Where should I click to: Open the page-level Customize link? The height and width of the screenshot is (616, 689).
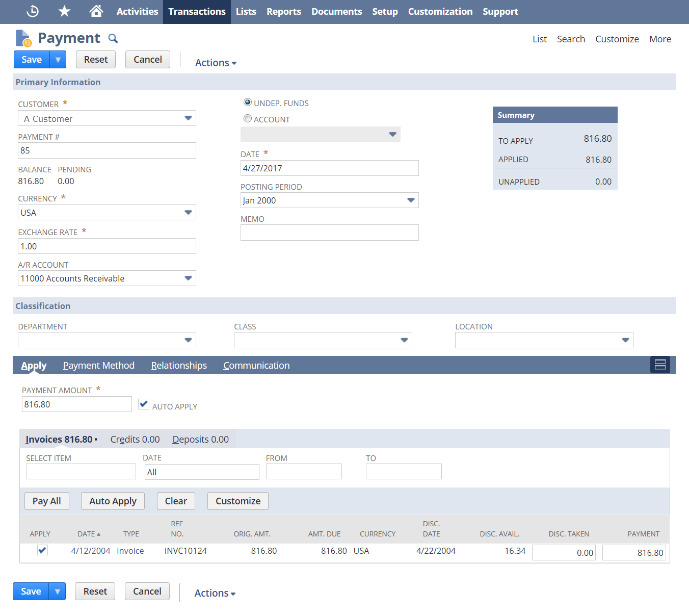pos(617,39)
